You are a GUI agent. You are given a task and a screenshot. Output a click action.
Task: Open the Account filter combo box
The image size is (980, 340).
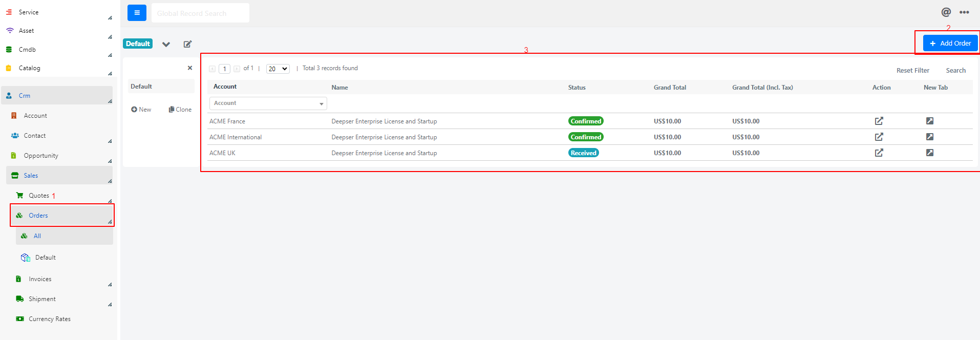268,103
